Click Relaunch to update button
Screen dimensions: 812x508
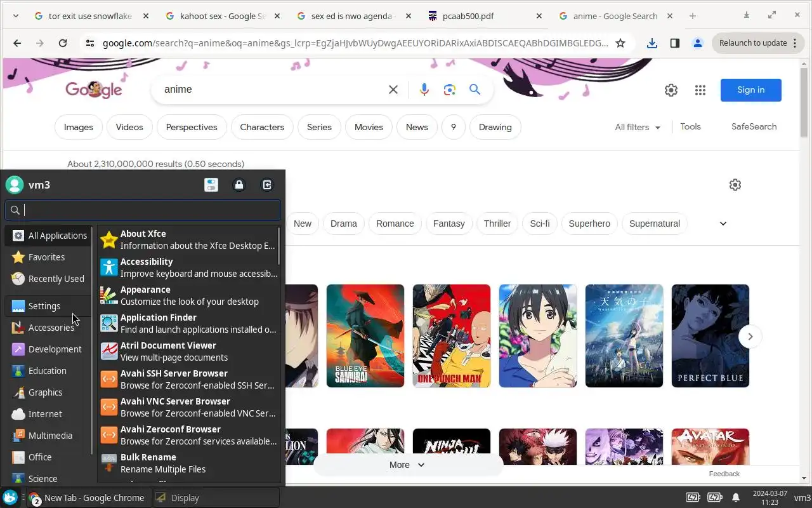tap(758, 43)
